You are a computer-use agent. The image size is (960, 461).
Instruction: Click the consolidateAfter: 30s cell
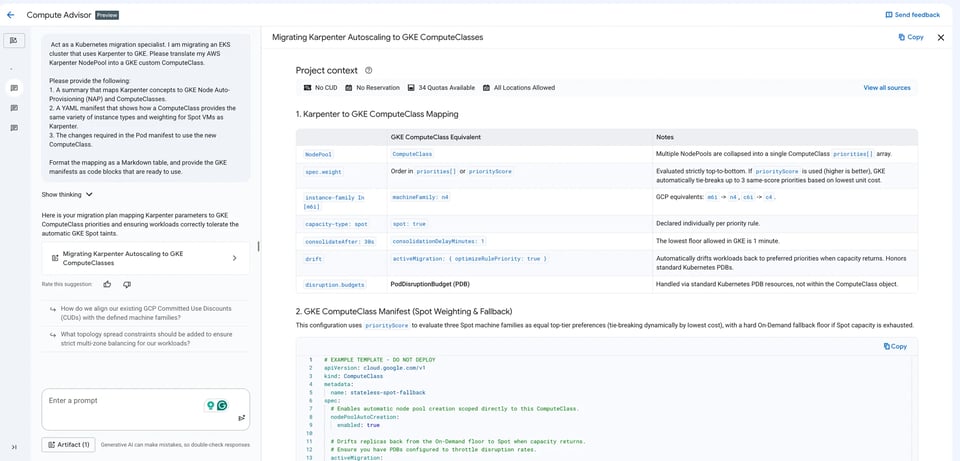click(343, 241)
